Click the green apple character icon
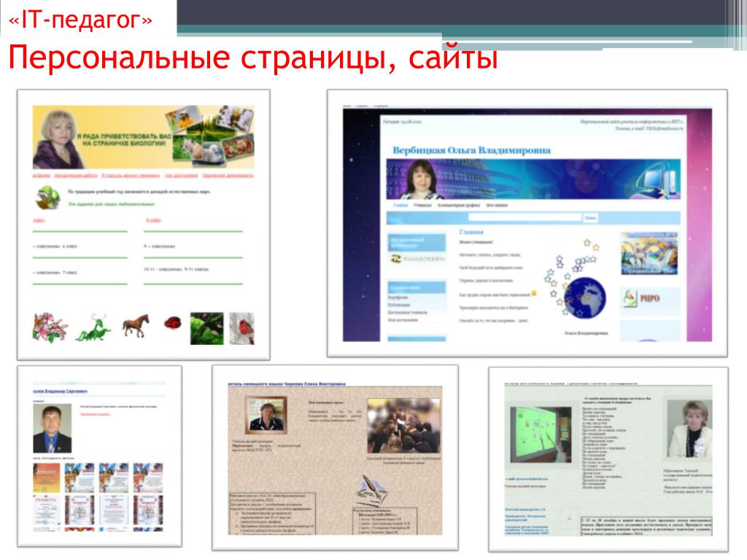Screen dimensions: 747x560 (x=48, y=197)
